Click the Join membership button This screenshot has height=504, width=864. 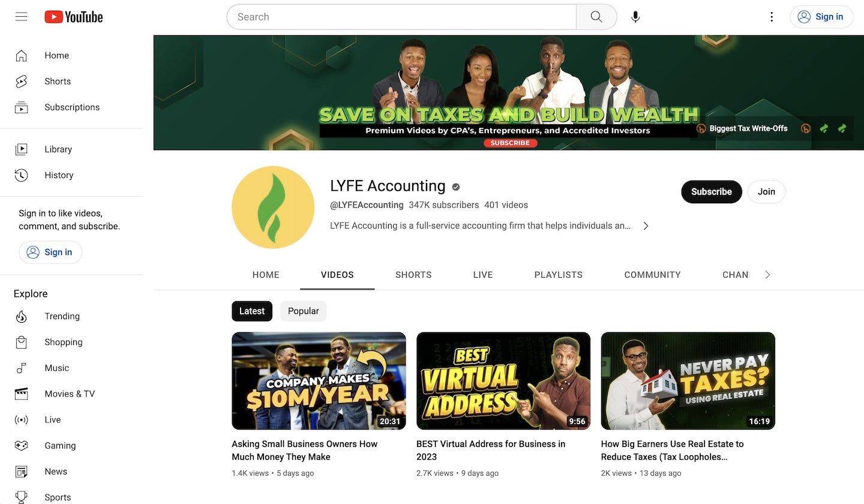click(x=766, y=191)
